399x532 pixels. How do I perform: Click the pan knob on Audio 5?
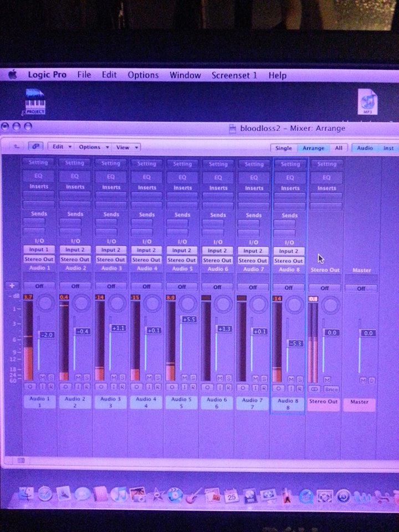coord(188,304)
